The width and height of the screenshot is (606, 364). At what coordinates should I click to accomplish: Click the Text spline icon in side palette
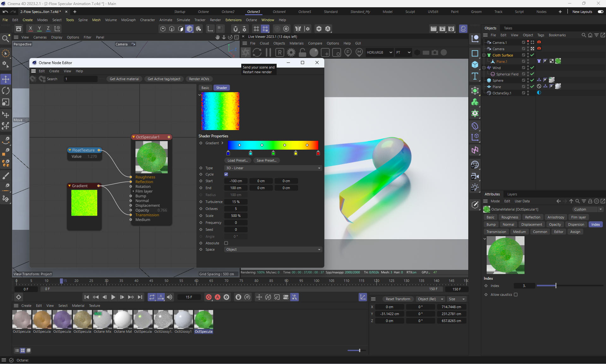(x=475, y=76)
